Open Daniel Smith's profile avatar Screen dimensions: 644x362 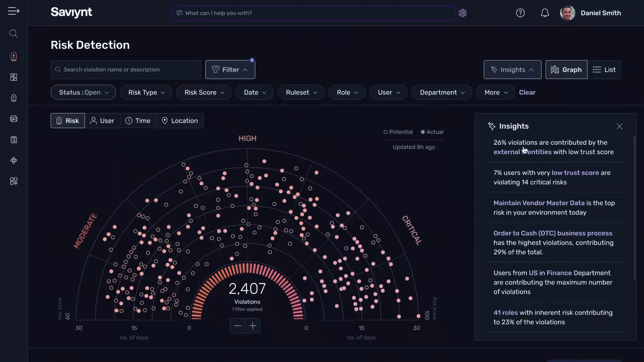568,13
